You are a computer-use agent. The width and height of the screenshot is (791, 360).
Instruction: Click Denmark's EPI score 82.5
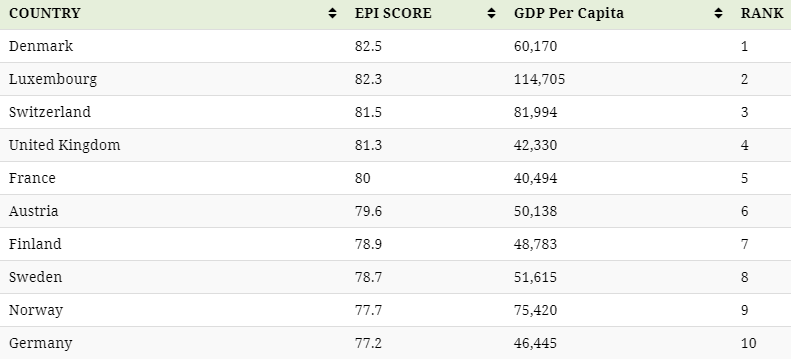point(368,46)
